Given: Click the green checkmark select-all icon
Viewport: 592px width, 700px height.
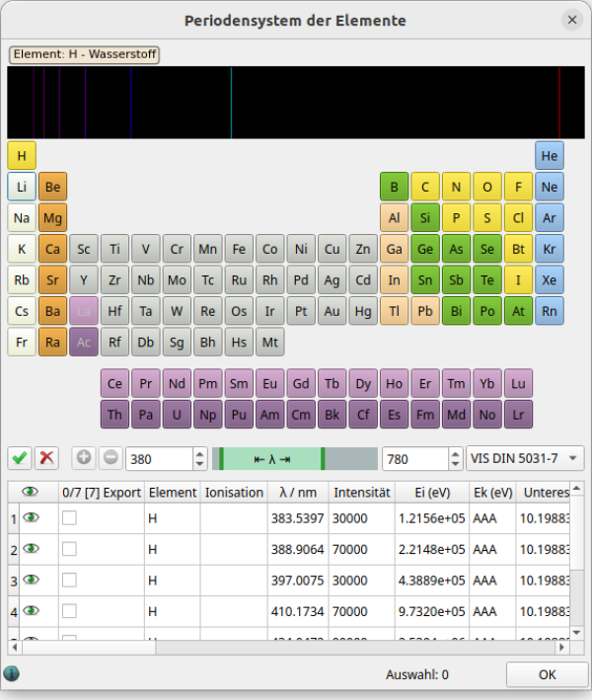Looking at the screenshot, I should tap(19, 458).
